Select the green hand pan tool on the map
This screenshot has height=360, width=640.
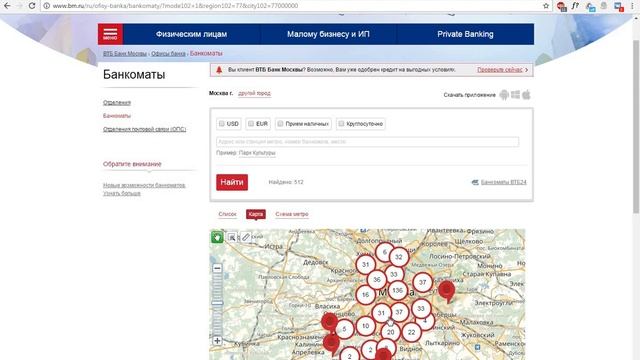coord(217,237)
